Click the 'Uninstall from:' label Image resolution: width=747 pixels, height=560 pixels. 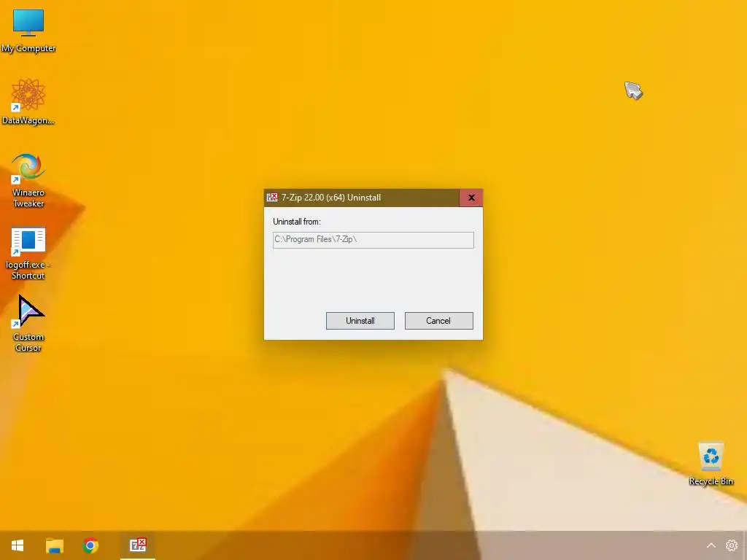pyautogui.click(x=297, y=222)
